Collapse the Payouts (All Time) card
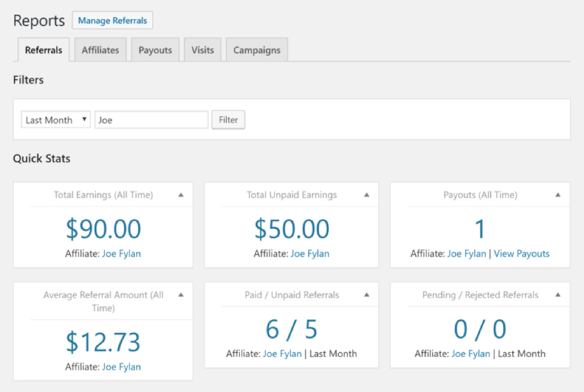Viewport: 584px width, 392px height. (x=558, y=195)
